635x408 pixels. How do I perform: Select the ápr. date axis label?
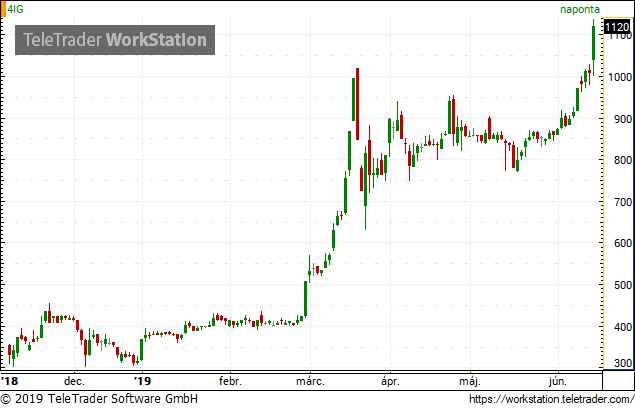pos(390,381)
